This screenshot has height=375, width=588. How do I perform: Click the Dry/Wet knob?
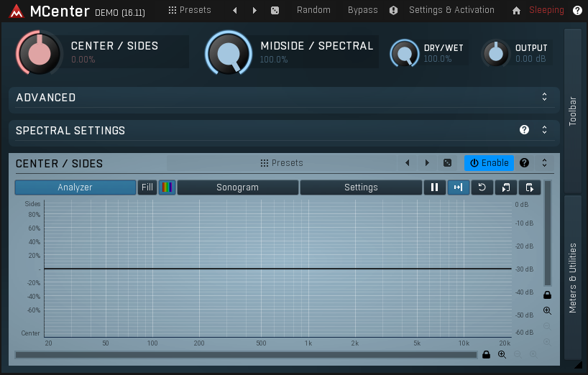(x=405, y=53)
